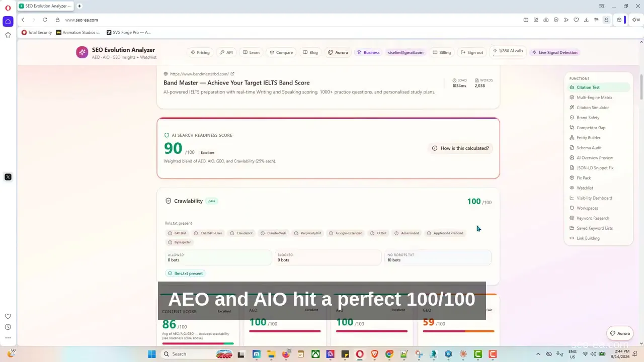This screenshot has height=362, width=644.
Task: Go to the API page
Action: [226, 52]
